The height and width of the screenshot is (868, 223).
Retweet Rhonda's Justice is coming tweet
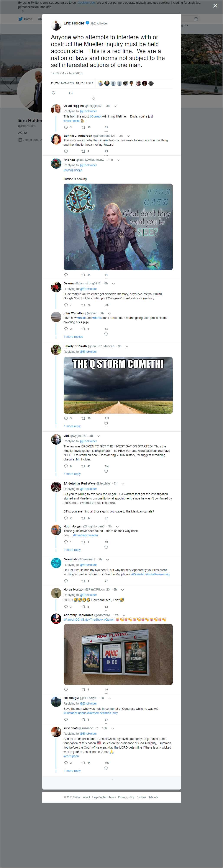pos(83,275)
